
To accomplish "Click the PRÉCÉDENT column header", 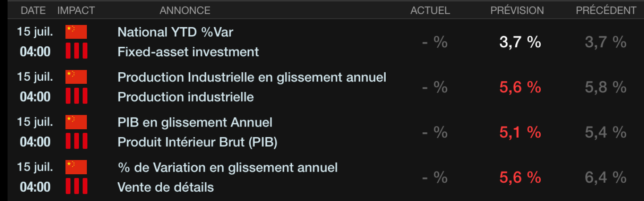I will pos(606,10).
